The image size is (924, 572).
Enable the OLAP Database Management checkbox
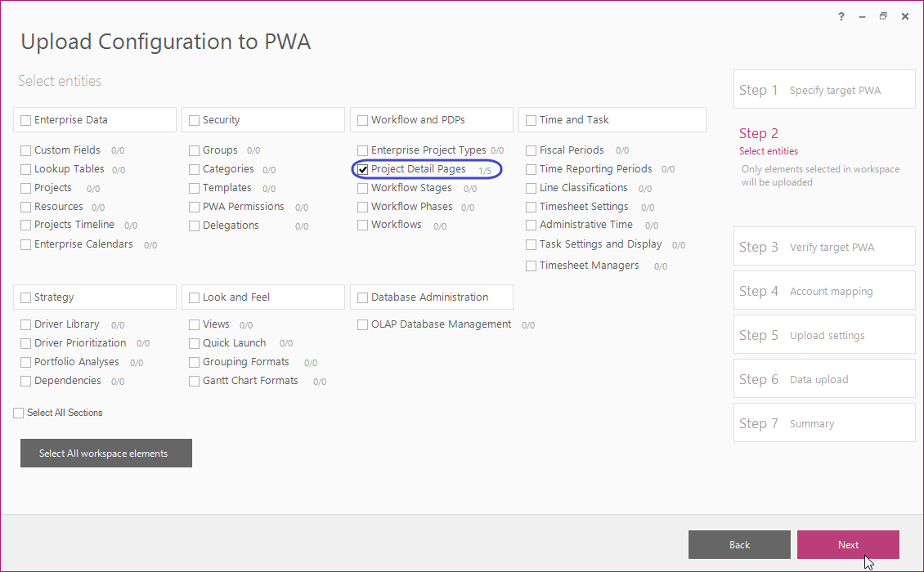[x=363, y=324]
